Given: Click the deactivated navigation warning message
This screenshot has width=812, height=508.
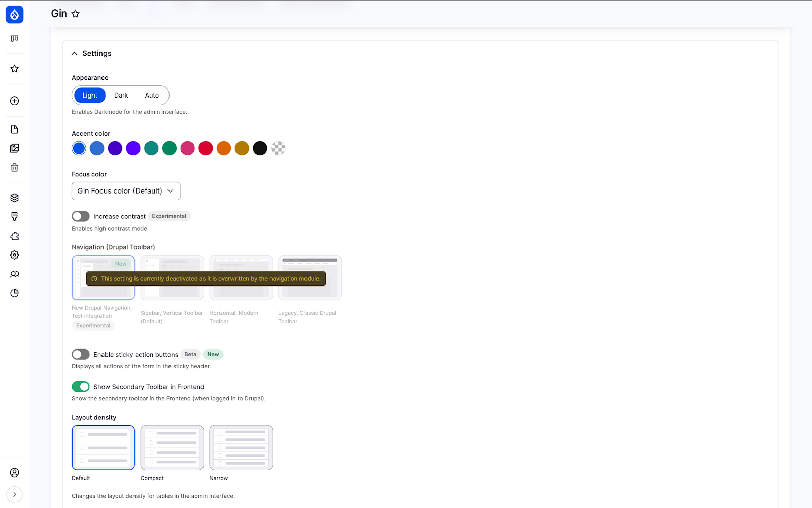Looking at the screenshot, I should point(206,279).
